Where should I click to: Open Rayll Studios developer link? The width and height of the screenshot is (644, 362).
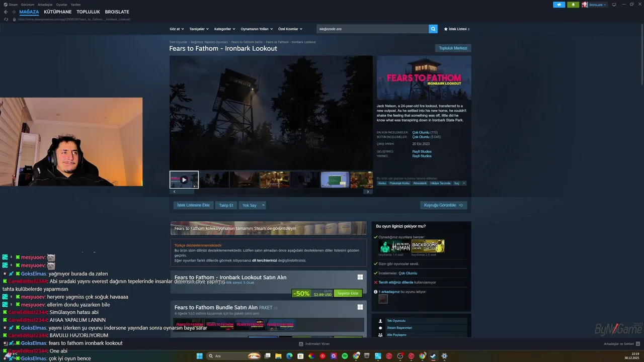pos(422,151)
